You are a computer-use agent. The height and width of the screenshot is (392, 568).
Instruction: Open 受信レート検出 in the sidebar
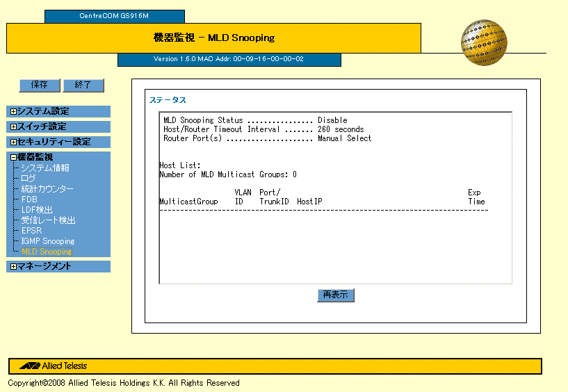[x=48, y=220]
